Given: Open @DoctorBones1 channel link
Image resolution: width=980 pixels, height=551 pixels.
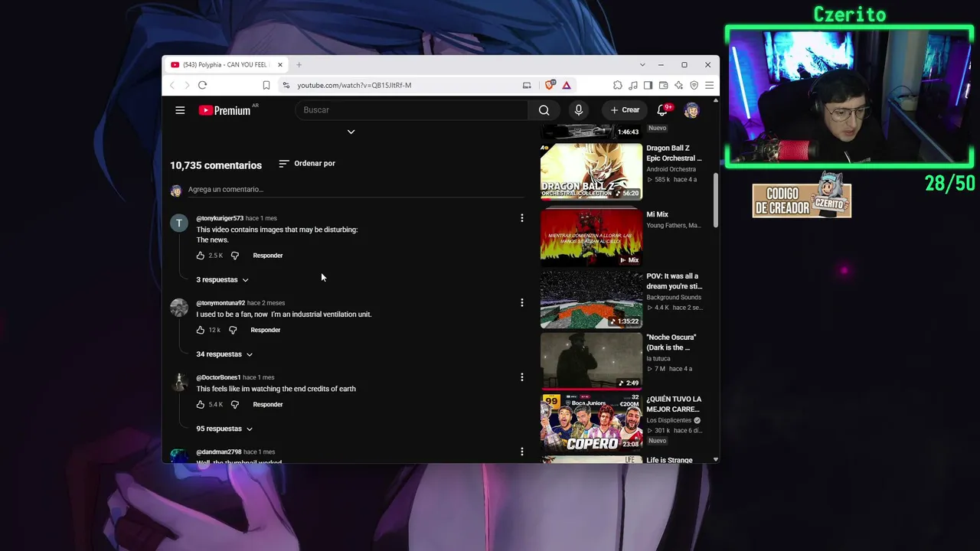Looking at the screenshot, I should point(218,377).
